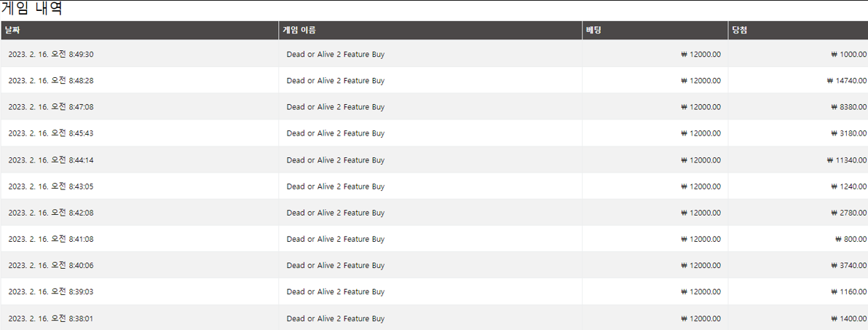Select the row dated 오전 8:49:30
This screenshot has height=330, width=868.
click(x=434, y=54)
